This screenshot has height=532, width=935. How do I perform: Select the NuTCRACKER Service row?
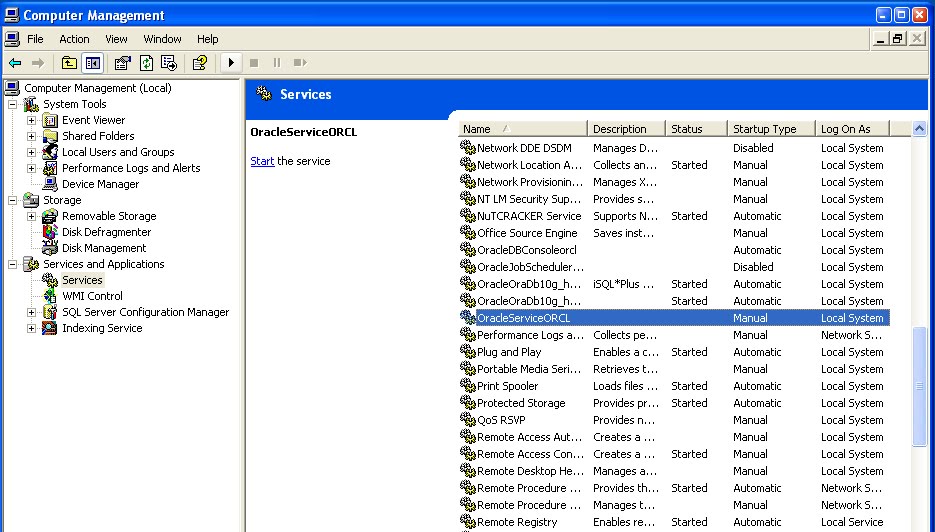click(674, 216)
